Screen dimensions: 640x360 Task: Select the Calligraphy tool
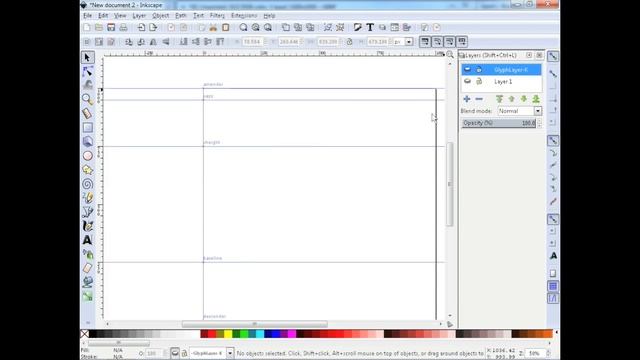point(87,226)
